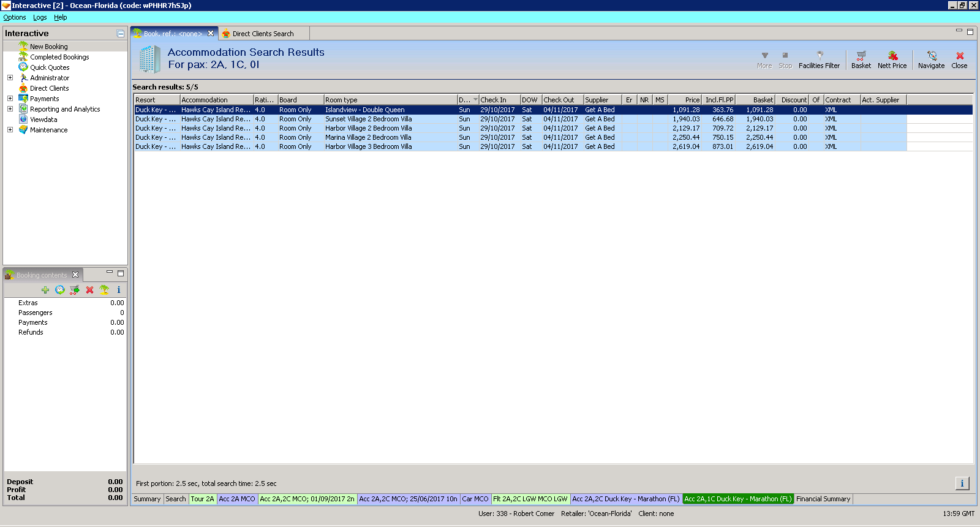Select the Harbor Village 3 Bedroom Villa row
Image resolution: width=980 pixels, height=527 pixels.
coord(368,146)
